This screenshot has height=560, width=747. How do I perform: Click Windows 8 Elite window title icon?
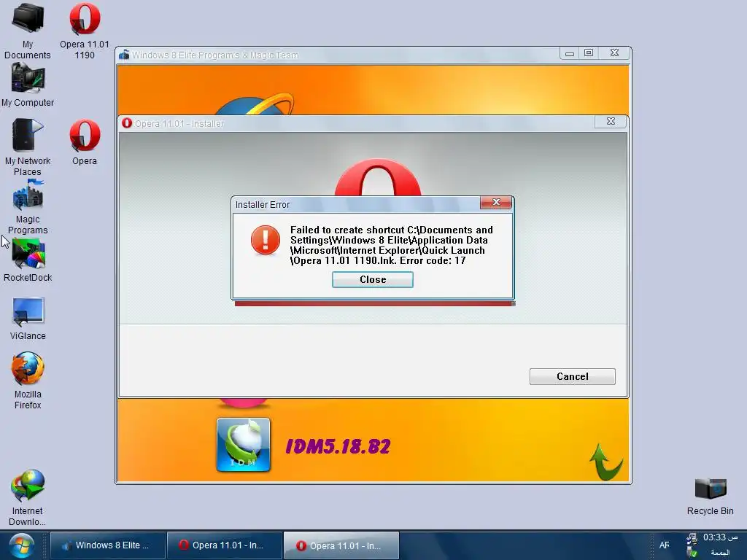[124, 55]
